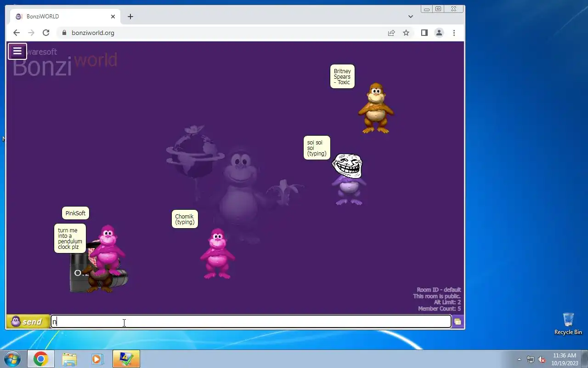The width and height of the screenshot is (588, 368).
Task: Click the pink Chomik Bonzi character
Action: click(217, 253)
